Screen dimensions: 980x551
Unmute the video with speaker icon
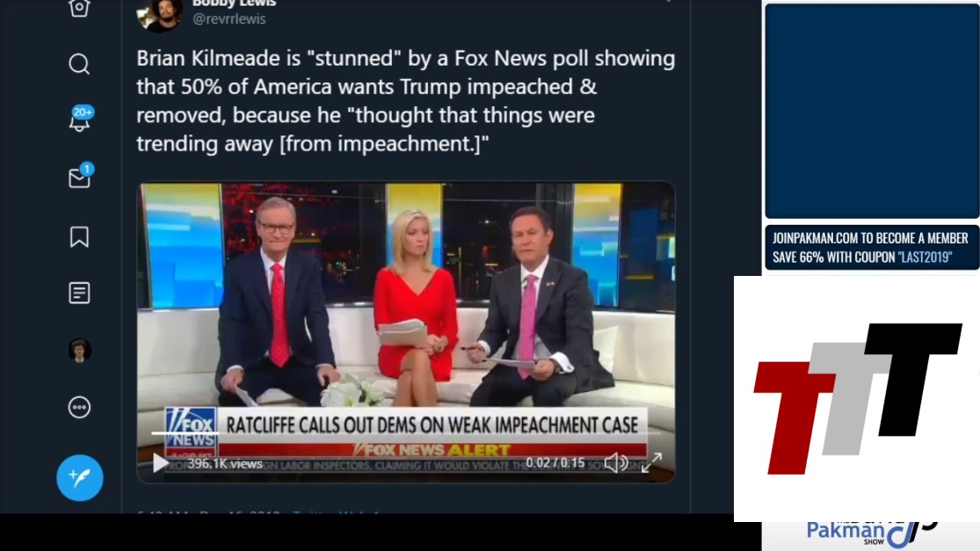click(615, 463)
